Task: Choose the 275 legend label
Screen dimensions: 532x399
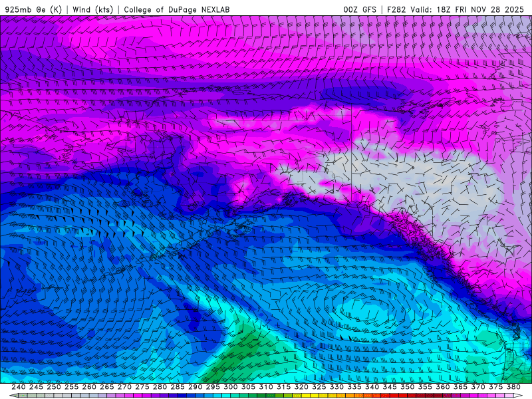Action: (142, 387)
